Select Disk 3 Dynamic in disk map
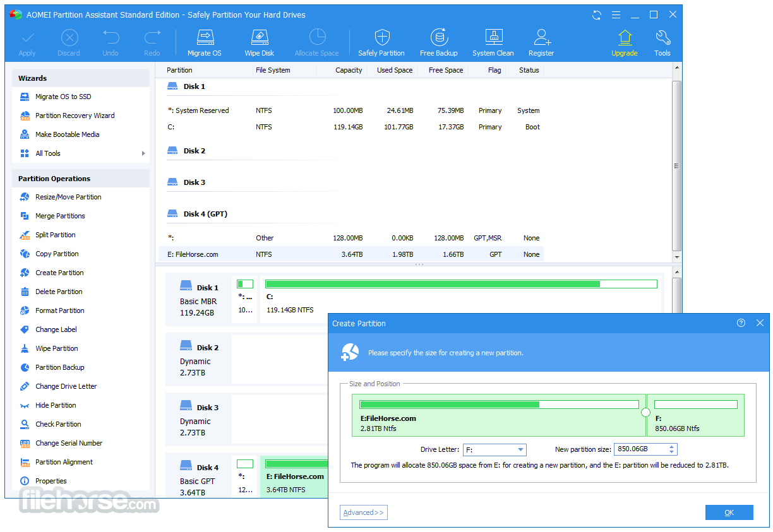The width and height of the screenshot is (773, 532). [199, 420]
